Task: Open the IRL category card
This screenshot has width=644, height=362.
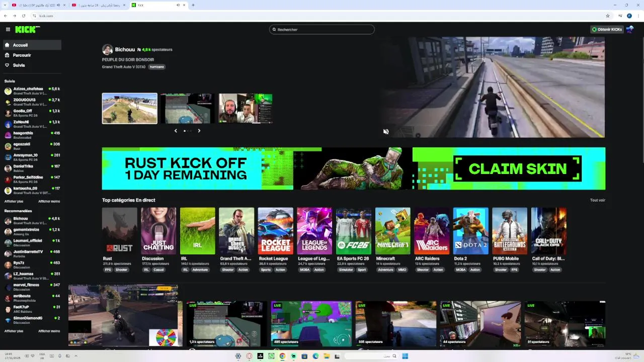Action: tap(198, 231)
